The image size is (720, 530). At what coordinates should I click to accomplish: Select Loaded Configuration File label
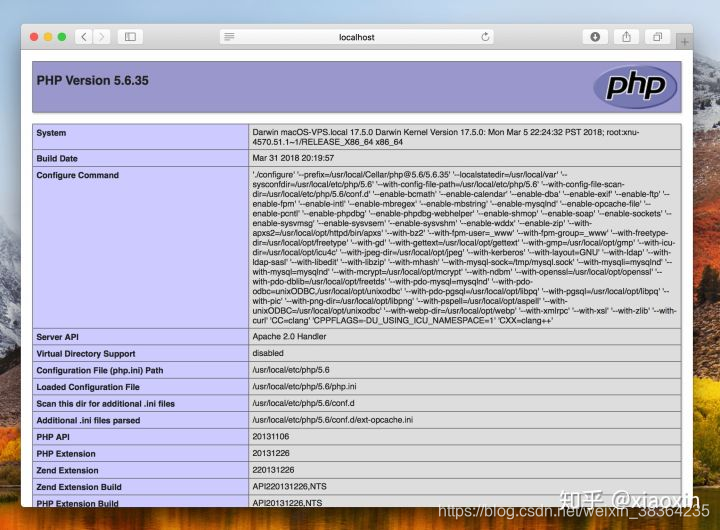[x=88, y=387]
